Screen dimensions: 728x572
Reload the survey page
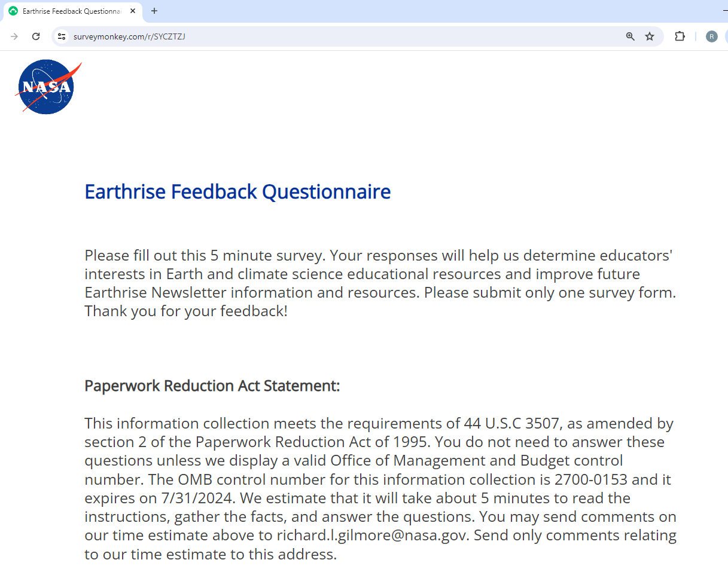tap(36, 36)
